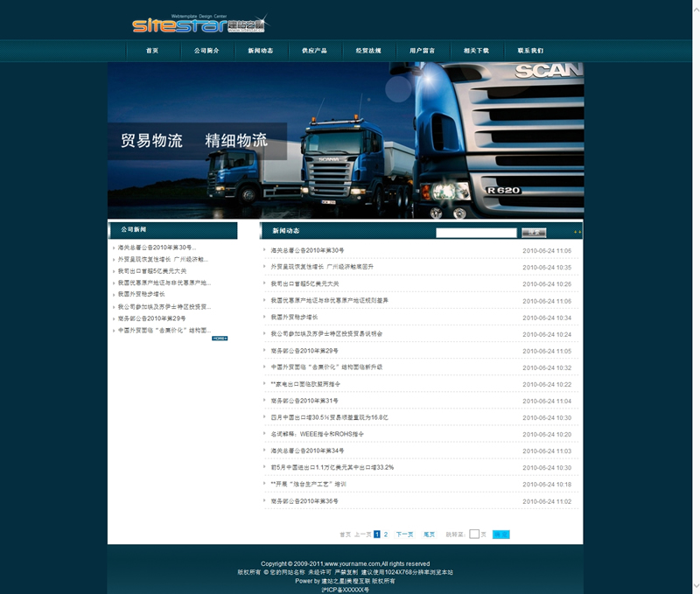Click the small arrows icon right of search
The width and height of the screenshot is (700, 594).
(577, 233)
